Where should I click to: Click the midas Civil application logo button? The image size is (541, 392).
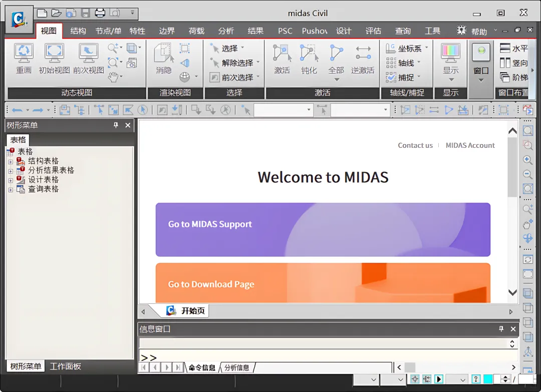pyautogui.click(x=19, y=20)
